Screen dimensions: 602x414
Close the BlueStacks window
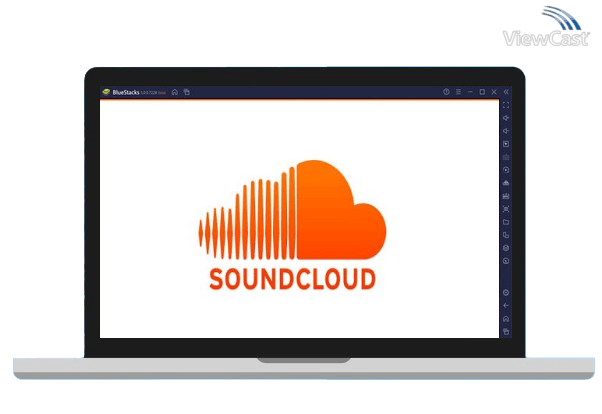point(494,92)
